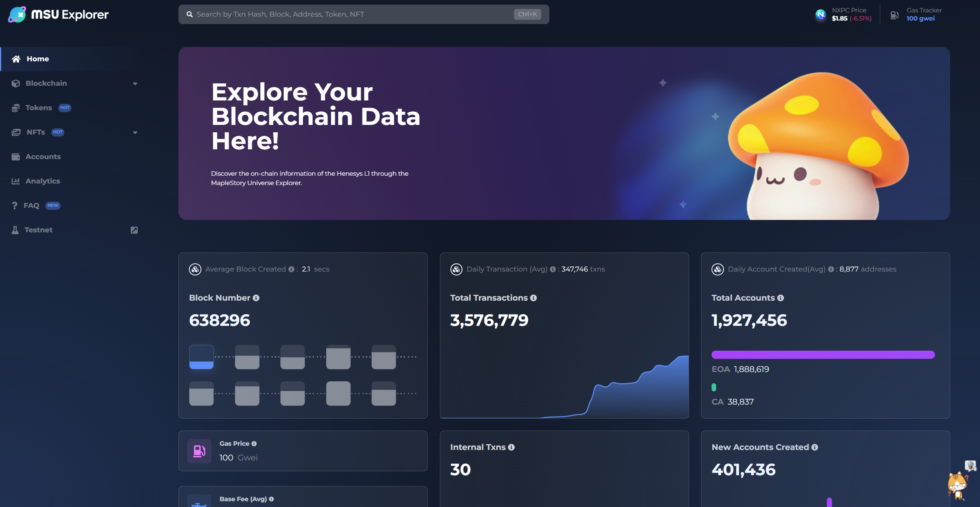The height and width of the screenshot is (507, 980).
Task: Focus the Txn Hash search field
Action: pos(364,14)
